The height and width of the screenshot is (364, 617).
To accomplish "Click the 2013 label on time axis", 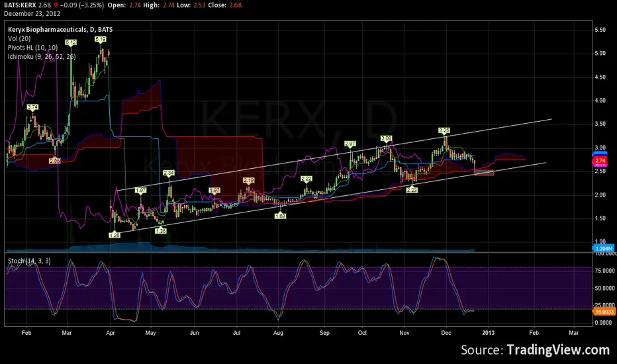I will (489, 333).
